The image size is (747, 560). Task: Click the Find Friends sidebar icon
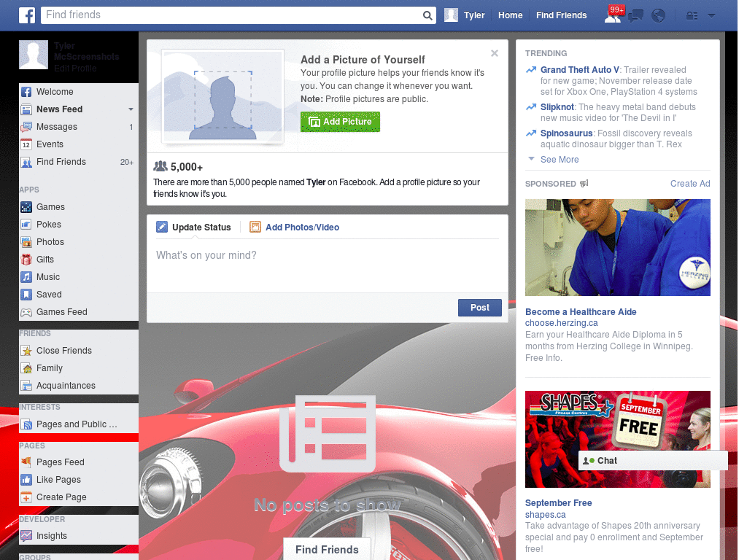(x=26, y=162)
